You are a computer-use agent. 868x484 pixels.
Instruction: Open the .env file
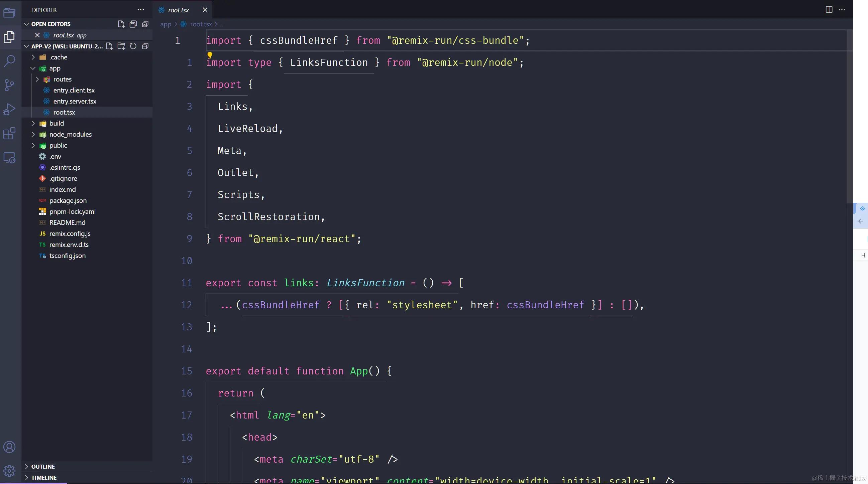tap(87, 157)
